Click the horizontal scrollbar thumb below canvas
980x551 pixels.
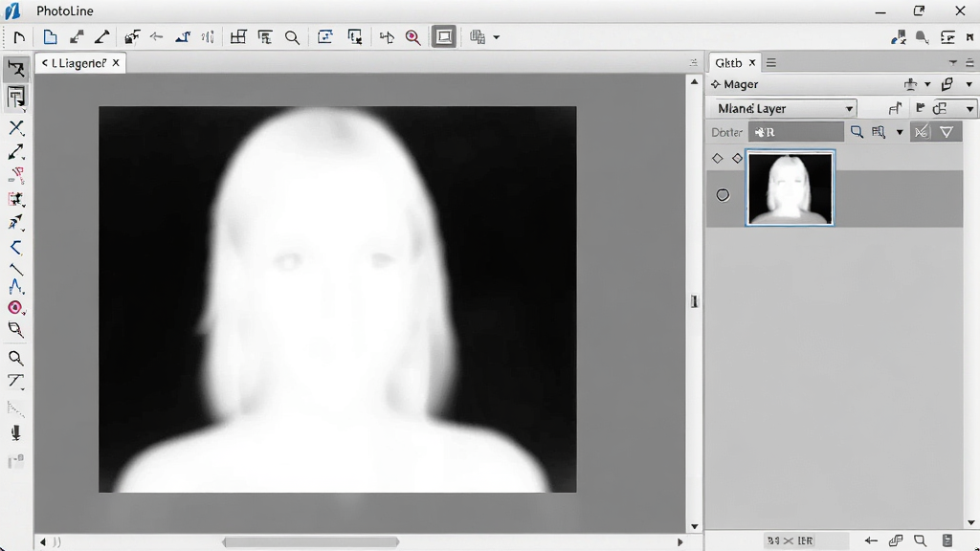pyautogui.click(x=311, y=542)
